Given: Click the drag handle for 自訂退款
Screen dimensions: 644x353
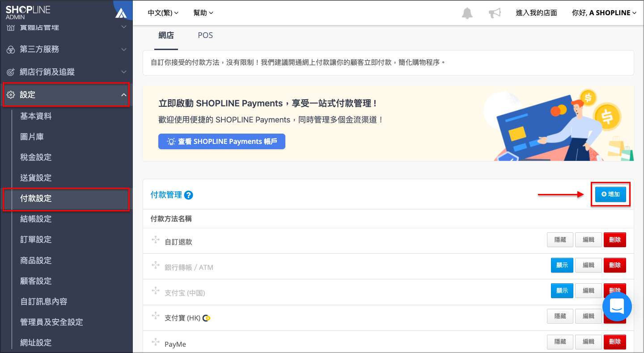Looking at the screenshot, I should pyautogui.click(x=156, y=240).
